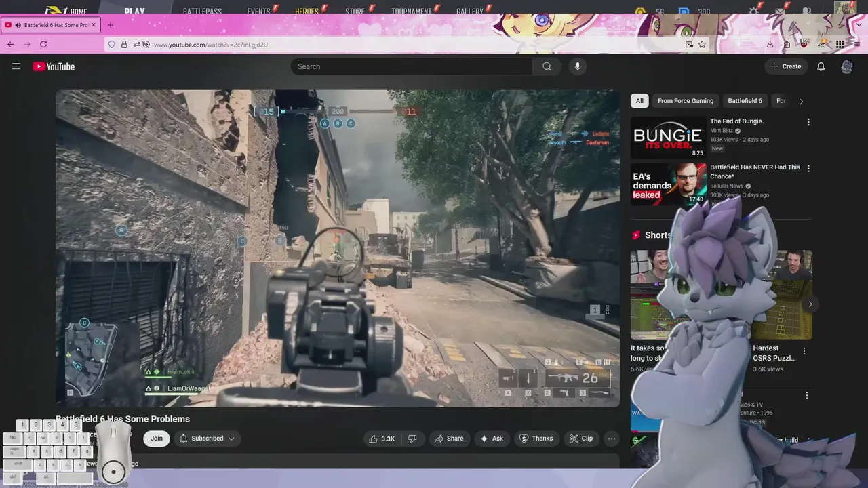Click the Battlefield 6 video player

pyautogui.click(x=338, y=248)
